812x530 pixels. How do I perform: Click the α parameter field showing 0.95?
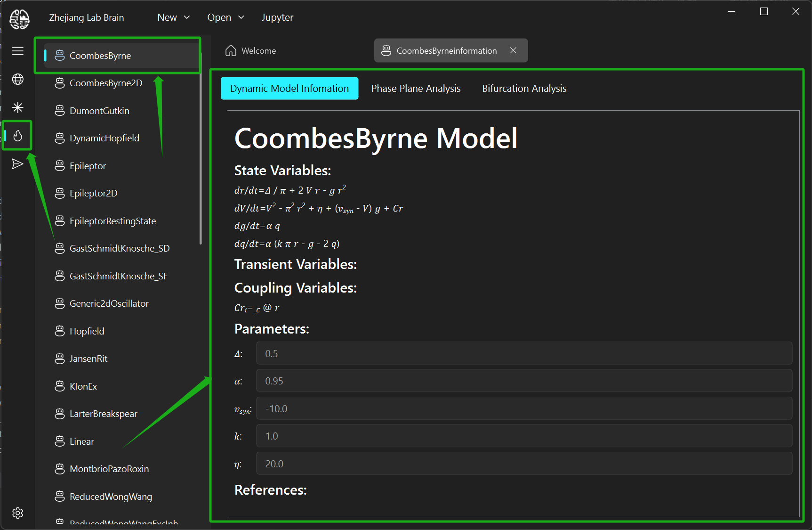[524, 381]
